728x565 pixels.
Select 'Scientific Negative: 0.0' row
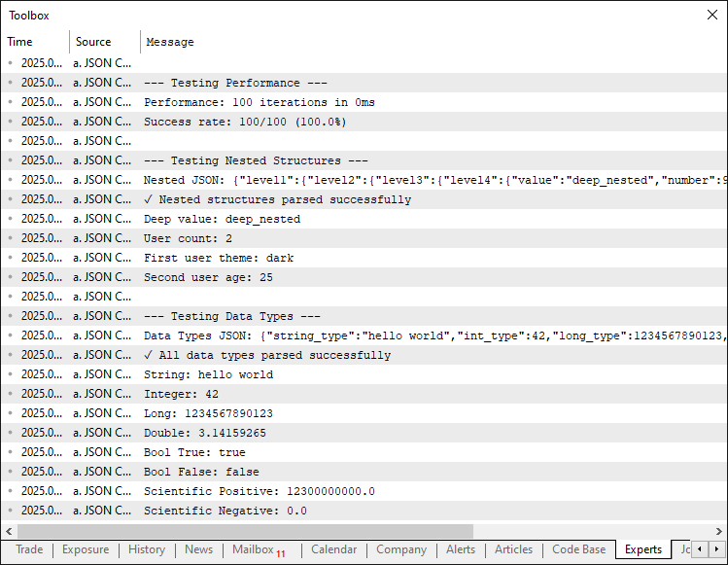click(x=364, y=511)
